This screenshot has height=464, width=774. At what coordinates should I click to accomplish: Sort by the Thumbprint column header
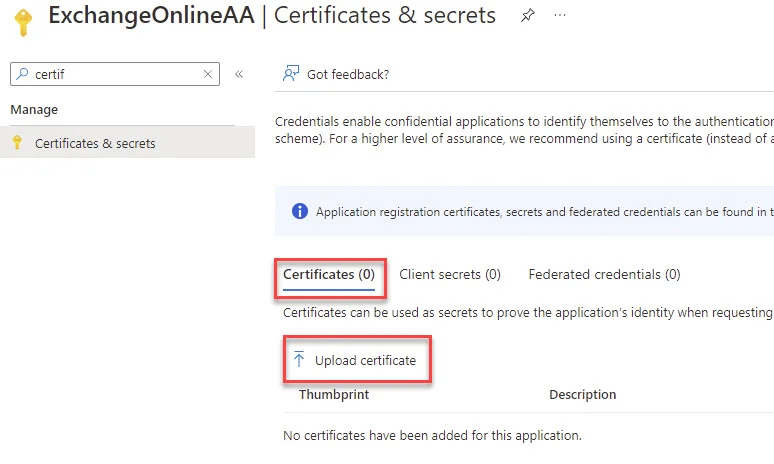click(x=334, y=394)
